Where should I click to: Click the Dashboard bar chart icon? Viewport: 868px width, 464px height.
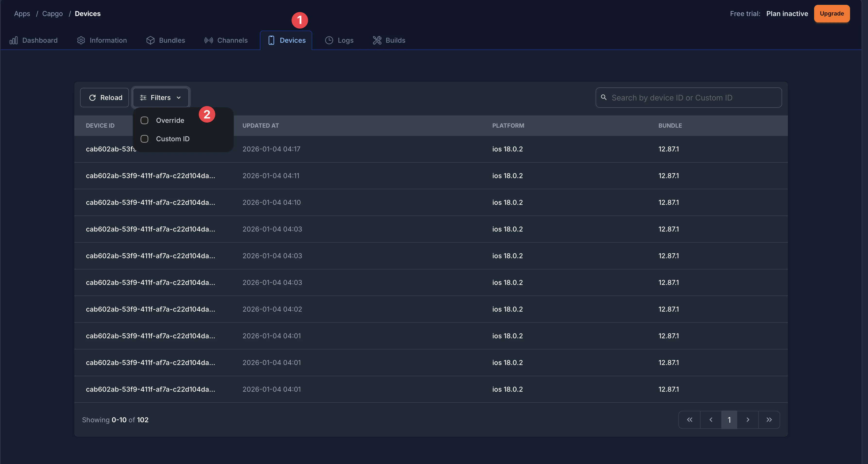pyautogui.click(x=14, y=41)
